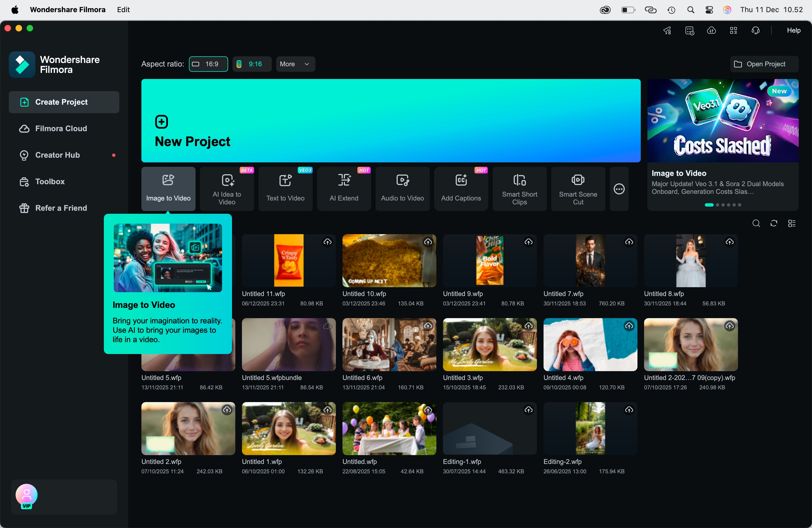Open the Edit menu
This screenshot has height=528, width=812.
click(x=123, y=10)
